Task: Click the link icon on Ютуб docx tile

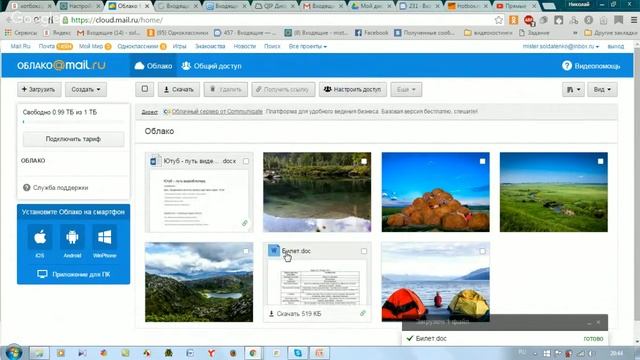Action: tap(244, 223)
